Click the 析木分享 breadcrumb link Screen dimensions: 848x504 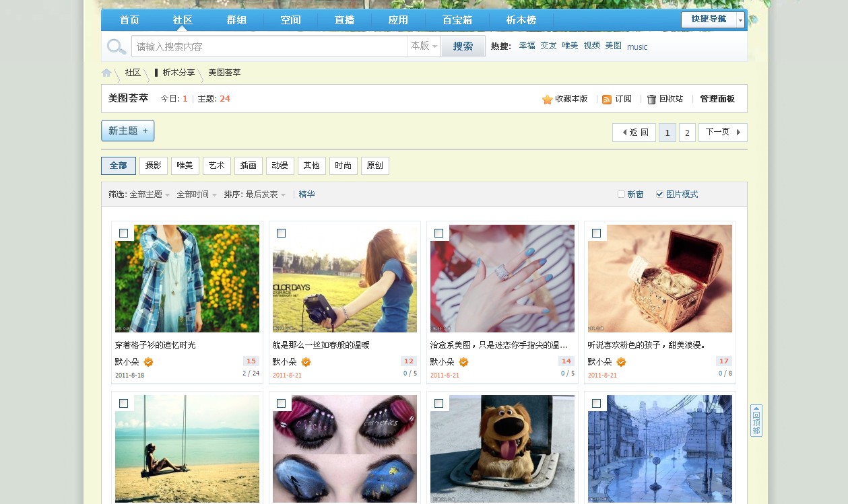(178, 73)
